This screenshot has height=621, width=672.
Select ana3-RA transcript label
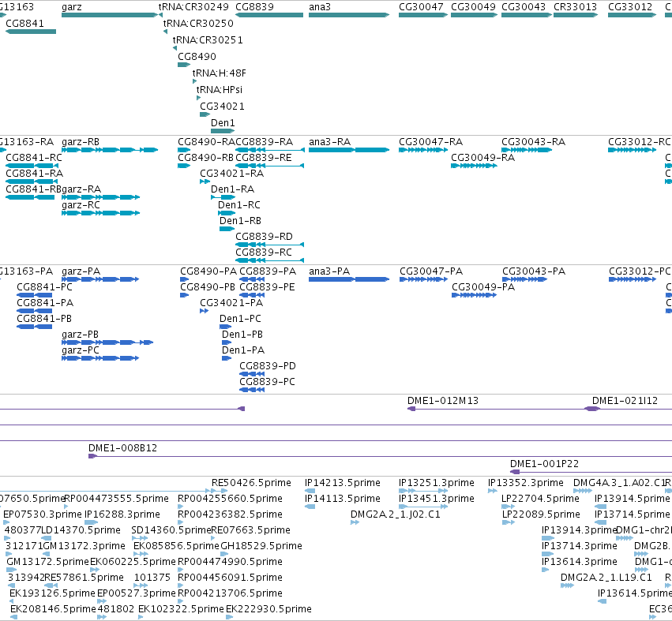point(329,142)
